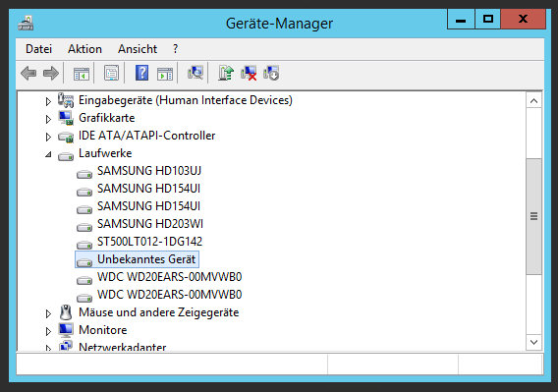Expand the Grafikkarte node
This screenshot has height=392, width=558.
48,119
